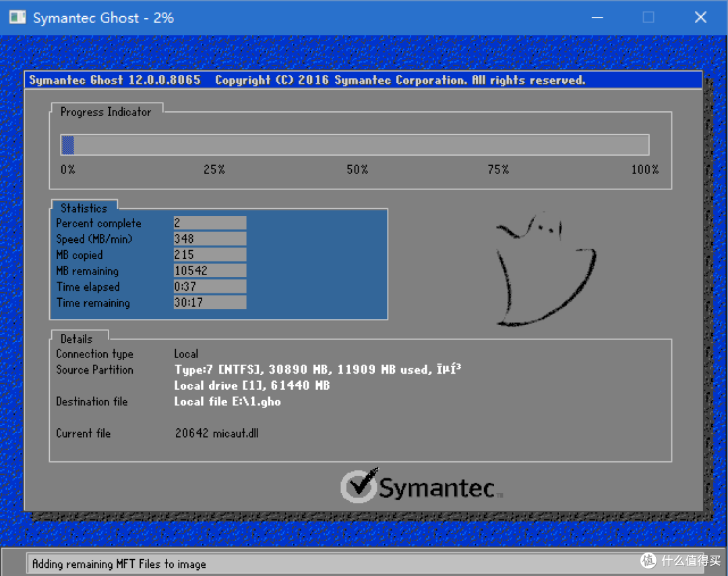728x576 pixels.
Task: Click the 20642 micaut.dll current file text
Action: 217,434
